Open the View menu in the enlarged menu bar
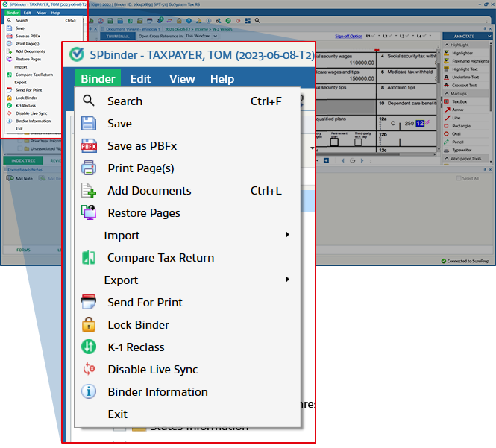 pyautogui.click(x=182, y=78)
